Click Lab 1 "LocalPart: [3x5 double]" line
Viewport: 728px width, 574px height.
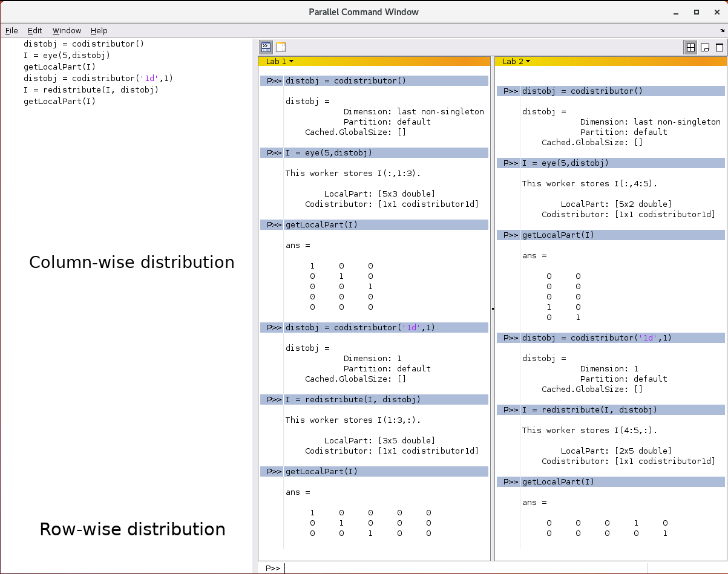pyautogui.click(x=379, y=440)
